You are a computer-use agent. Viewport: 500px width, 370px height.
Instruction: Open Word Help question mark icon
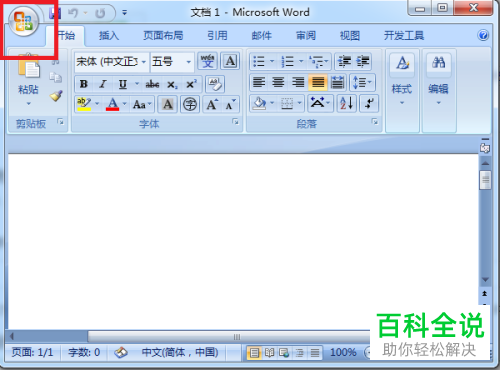(x=483, y=35)
